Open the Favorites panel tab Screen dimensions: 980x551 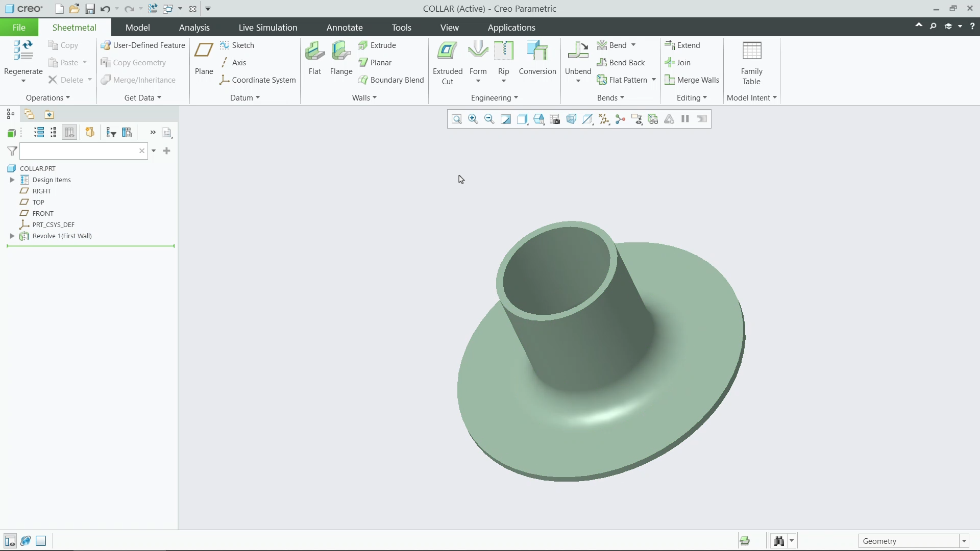click(49, 114)
